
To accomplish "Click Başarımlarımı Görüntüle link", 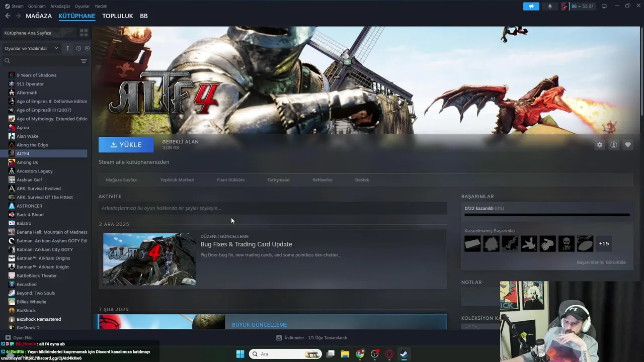I will pyautogui.click(x=601, y=262).
